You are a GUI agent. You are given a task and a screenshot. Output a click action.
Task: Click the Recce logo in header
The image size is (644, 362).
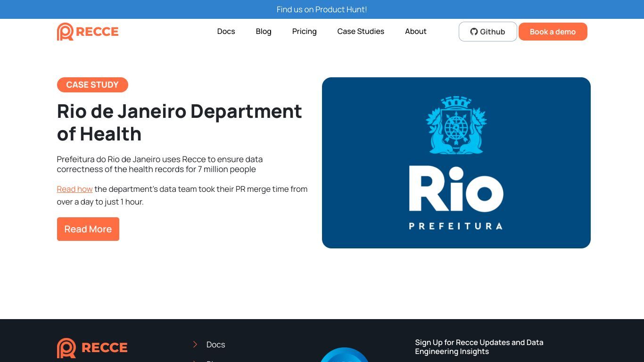[88, 32]
